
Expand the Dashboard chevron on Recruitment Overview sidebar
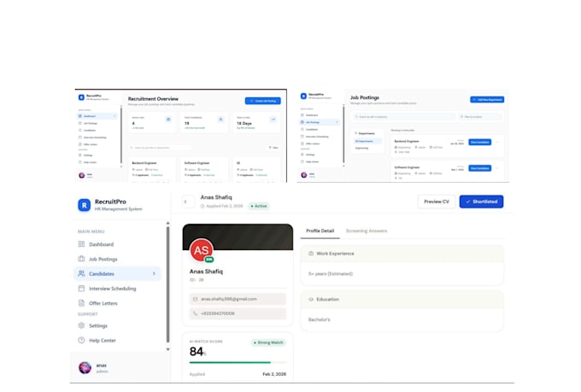(x=114, y=116)
